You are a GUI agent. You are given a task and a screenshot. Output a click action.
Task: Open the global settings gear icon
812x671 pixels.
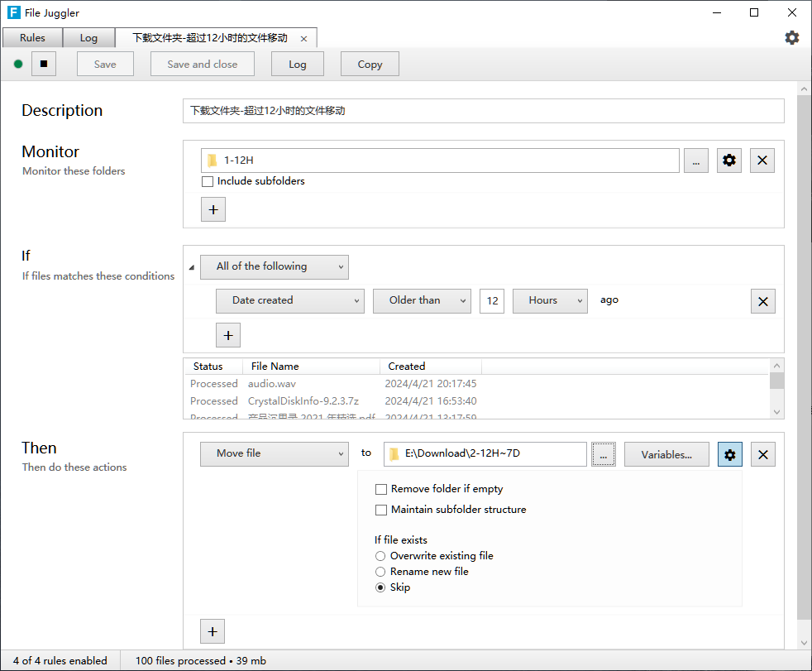(791, 38)
